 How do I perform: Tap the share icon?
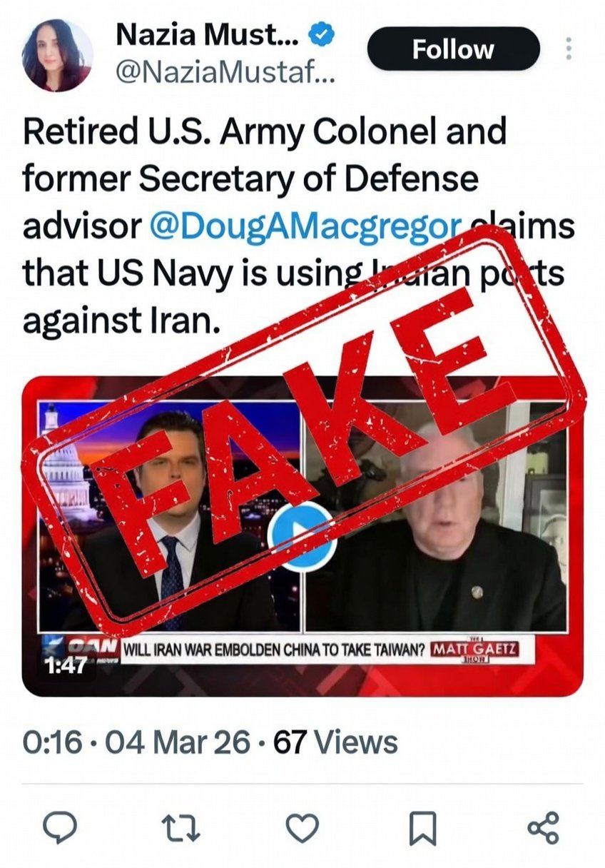click(543, 829)
